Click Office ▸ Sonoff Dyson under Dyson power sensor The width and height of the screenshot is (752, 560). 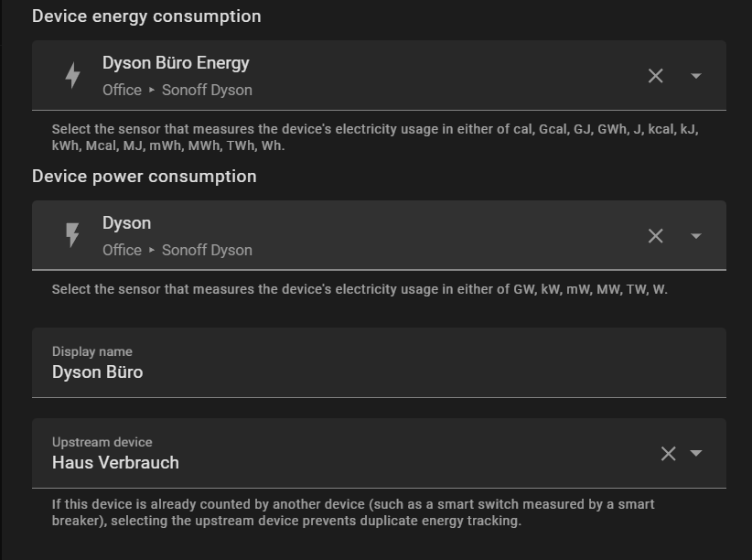[177, 250]
